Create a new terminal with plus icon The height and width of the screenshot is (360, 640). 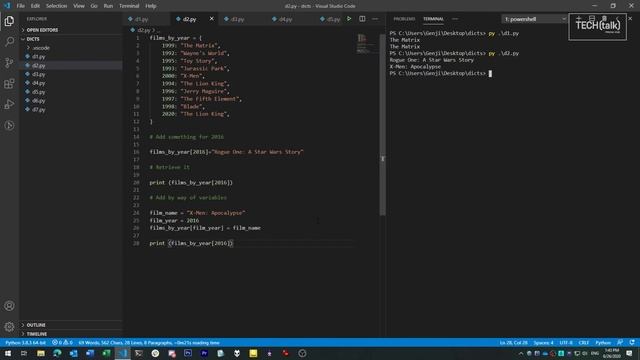click(x=578, y=19)
